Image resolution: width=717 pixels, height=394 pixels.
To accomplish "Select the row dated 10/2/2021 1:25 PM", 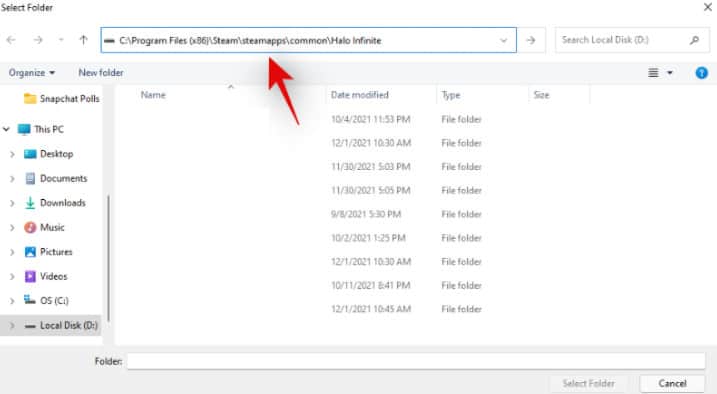I will 352,238.
